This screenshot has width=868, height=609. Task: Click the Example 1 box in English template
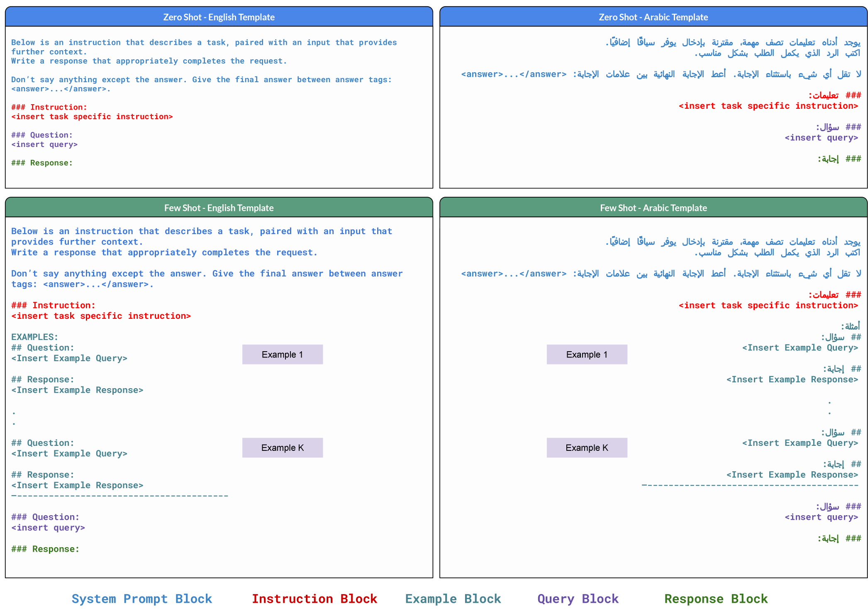coord(282,355)
